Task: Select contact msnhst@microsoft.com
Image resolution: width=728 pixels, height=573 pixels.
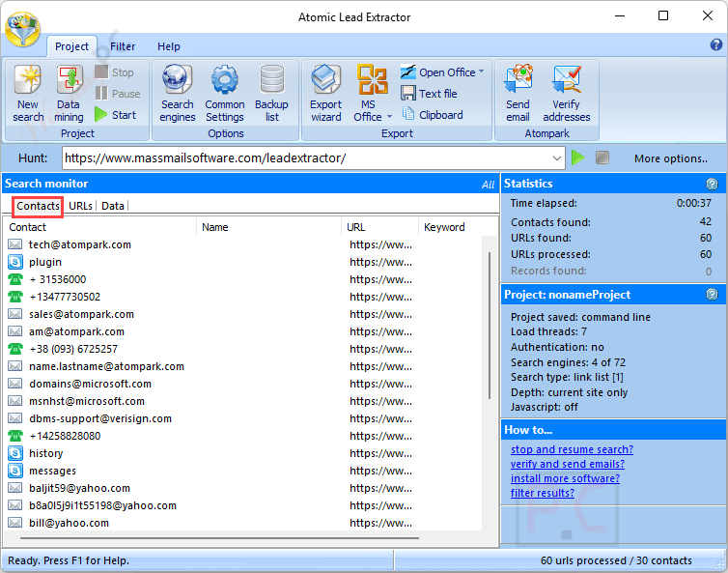Action: point(243,401)
